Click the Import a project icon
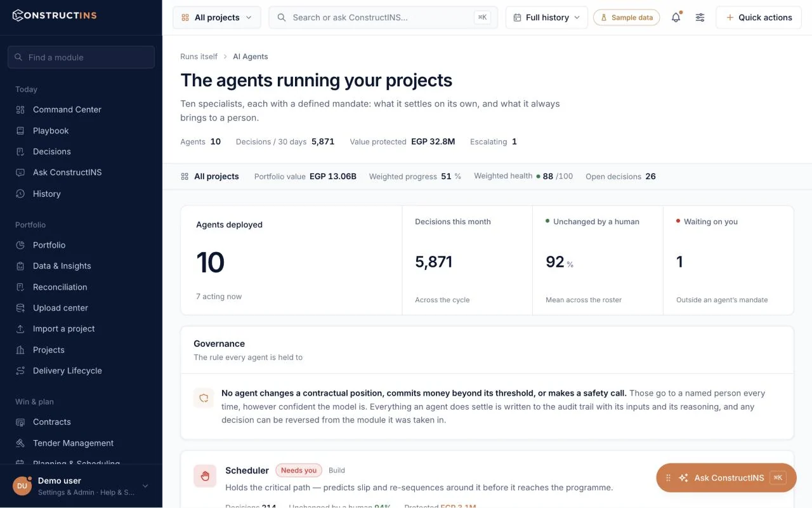This screenshot has width=812, height=508. coord(20,329)
